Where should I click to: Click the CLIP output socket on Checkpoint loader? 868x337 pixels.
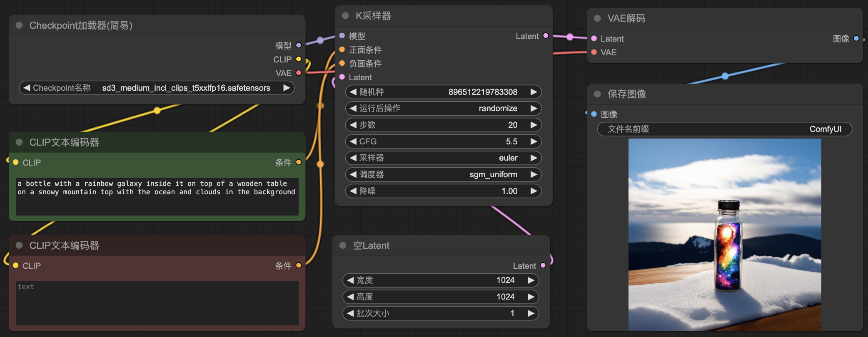pyautogui.click(x=299, y=59)
